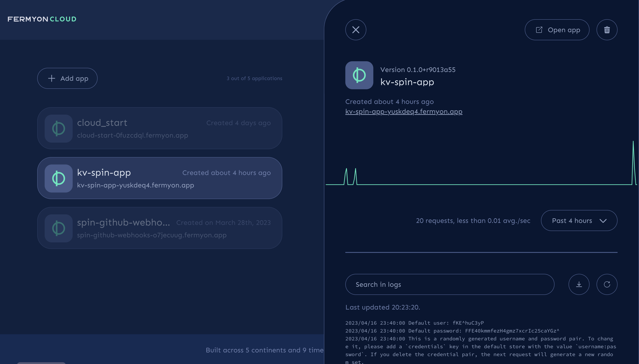Click the kv-spin-app icon in list
Screen dimensions: 639x364
coord(58,178)
